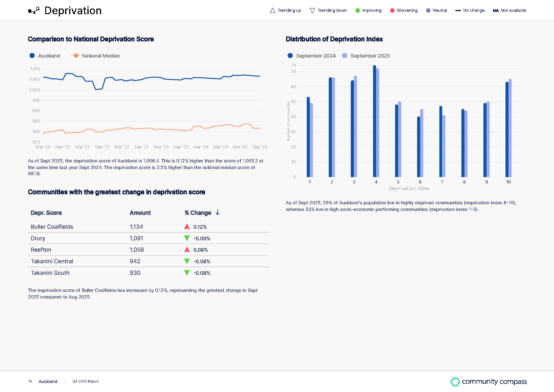The width and height of the screenshot is (554, 392).
Task: Click the purple Neutral legend dot
Action: point(428,10)
